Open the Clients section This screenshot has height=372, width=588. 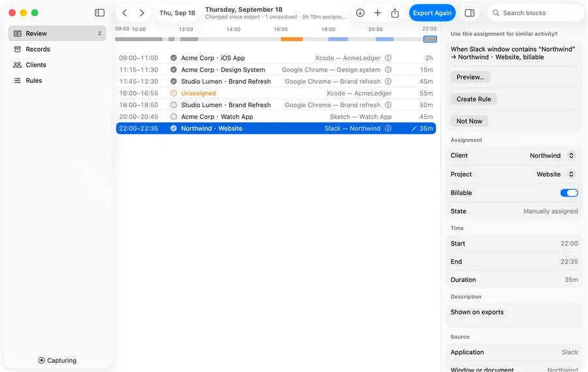[x=57, y=65]
